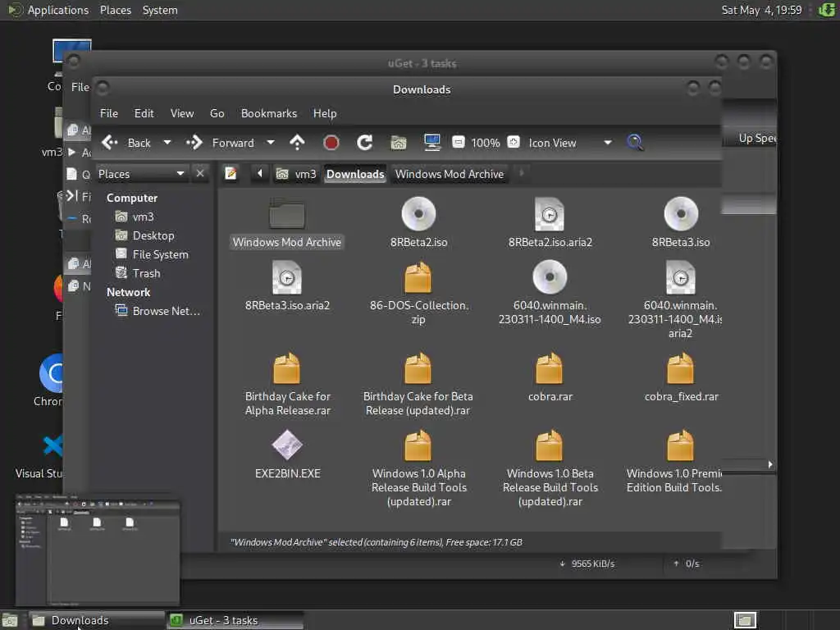Image resolution: width=840 pixels, height=630 pixels.
Task: Select Windows 1.0 Alpha Release Build Tools archive
Action: coord(418,468)
